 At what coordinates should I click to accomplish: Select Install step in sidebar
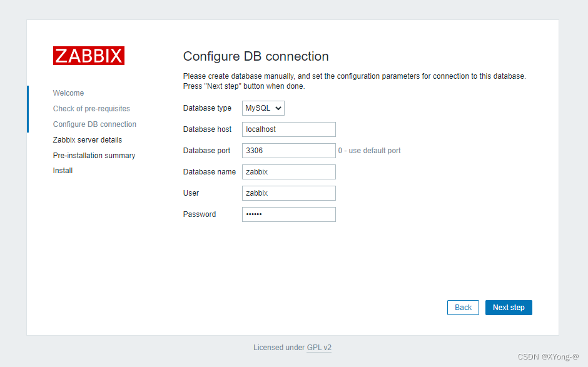click(x=63, y=171)
